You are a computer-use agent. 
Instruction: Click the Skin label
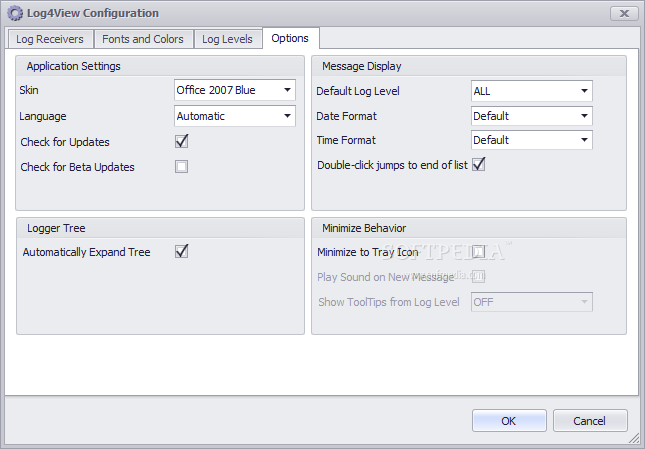tap(29, 90)
